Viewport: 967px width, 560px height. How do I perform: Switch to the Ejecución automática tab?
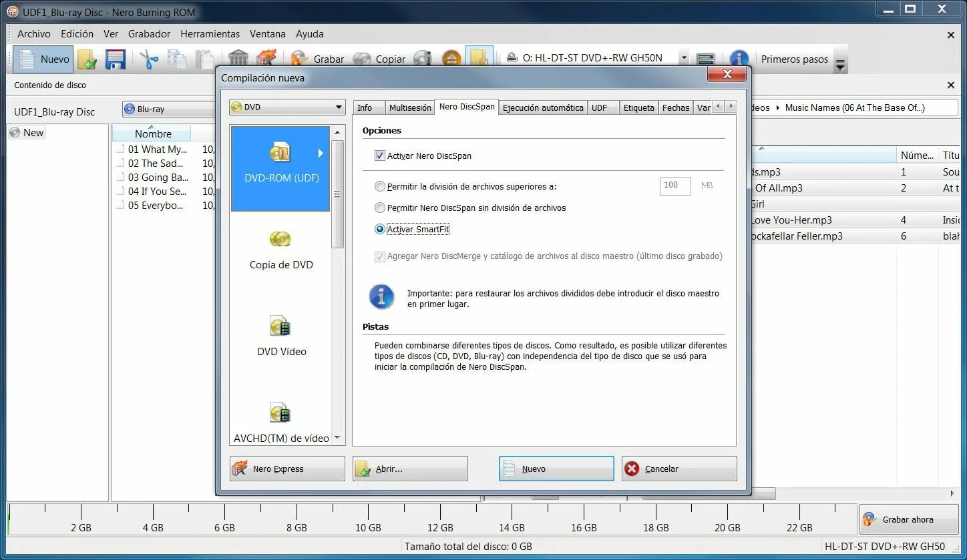542,107
